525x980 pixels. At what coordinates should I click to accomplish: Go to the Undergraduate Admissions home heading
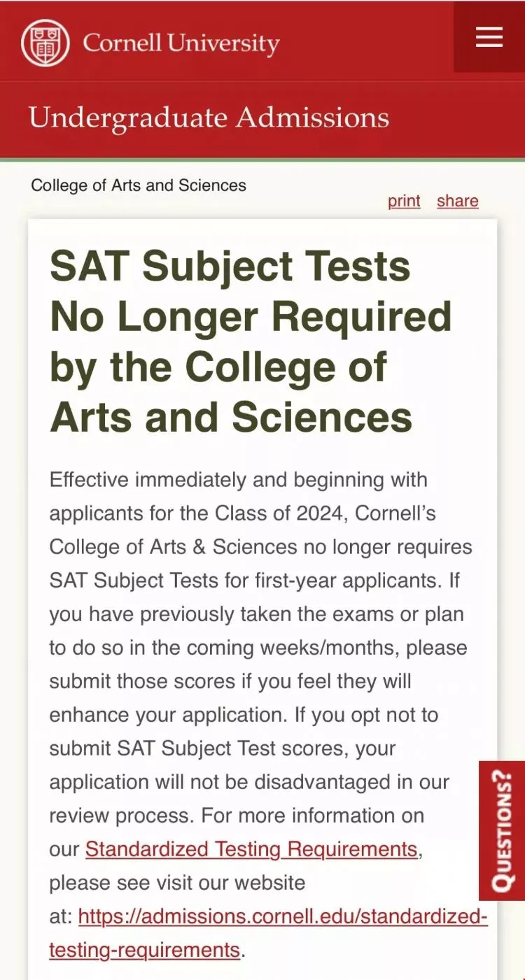(209, 118)
